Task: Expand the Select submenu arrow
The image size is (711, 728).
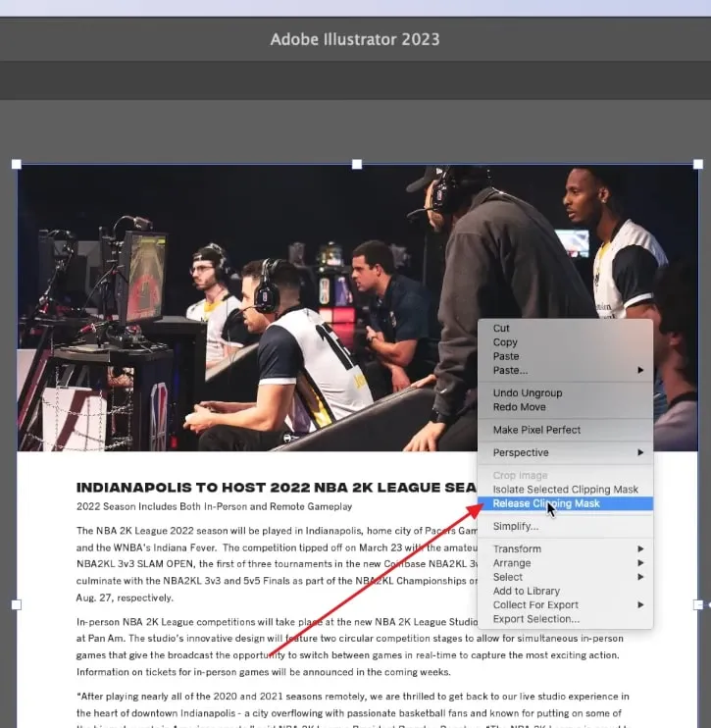Action: [x=640, y=577]
